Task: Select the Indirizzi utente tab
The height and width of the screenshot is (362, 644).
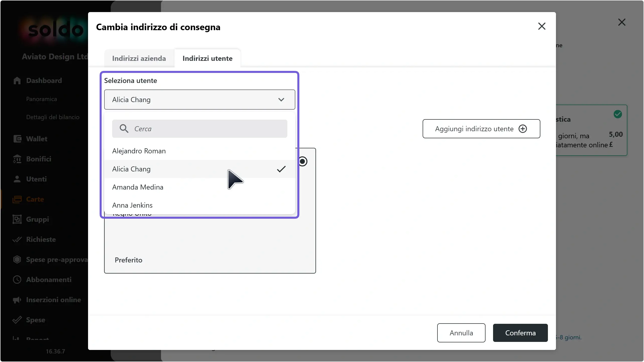Action: pos(207,58)
